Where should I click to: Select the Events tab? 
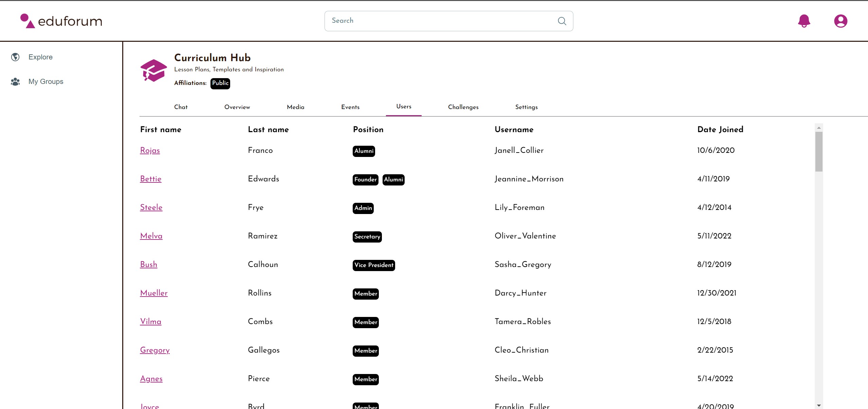click(x=350, y=107)
